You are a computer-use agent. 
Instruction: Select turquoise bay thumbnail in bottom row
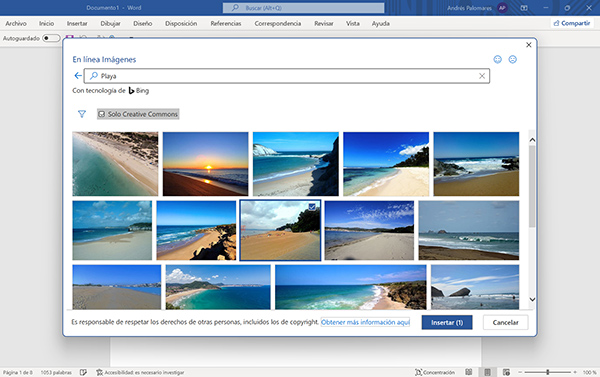(x=218, y=287)
